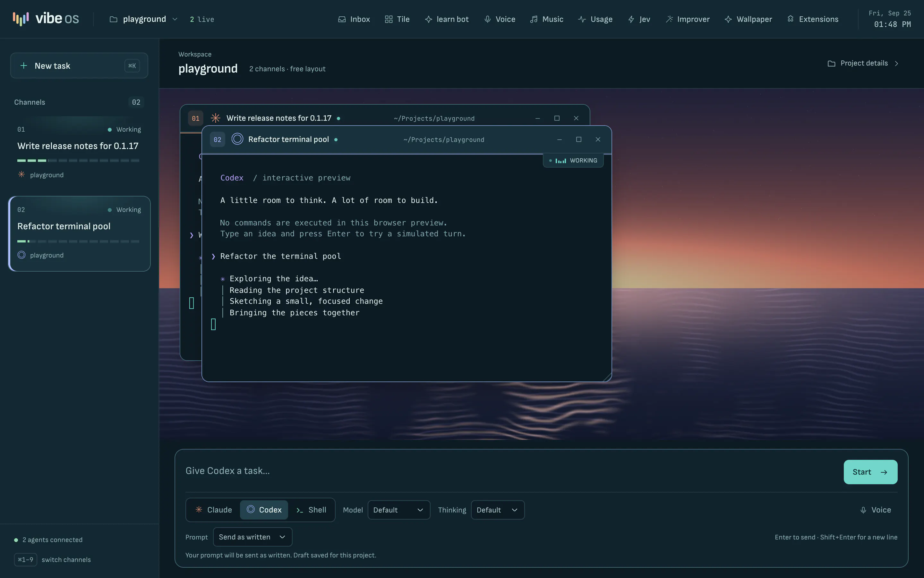The height and width of the screenshot is (578, 924).
Task: Open the learn bot menu item
Action: (447, 19)
